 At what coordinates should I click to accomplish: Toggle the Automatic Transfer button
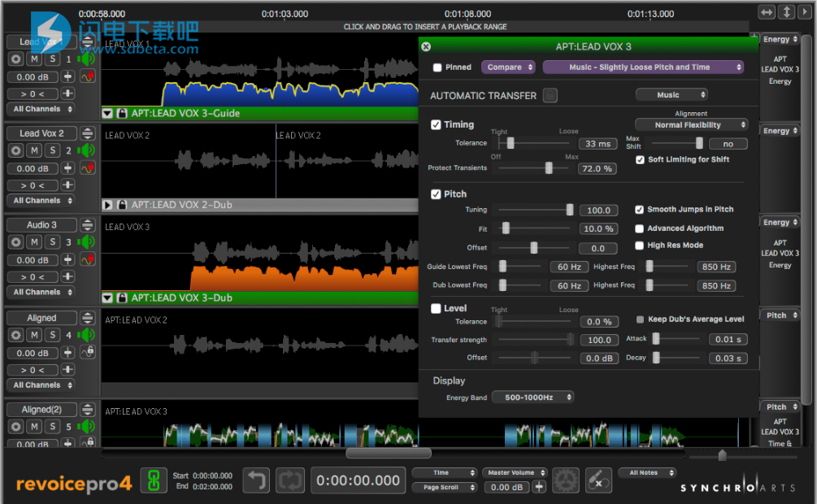[x=550, y=95]
